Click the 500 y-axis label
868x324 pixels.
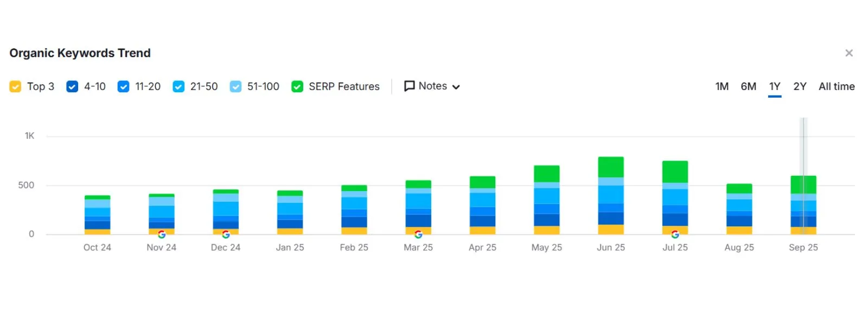26,185
